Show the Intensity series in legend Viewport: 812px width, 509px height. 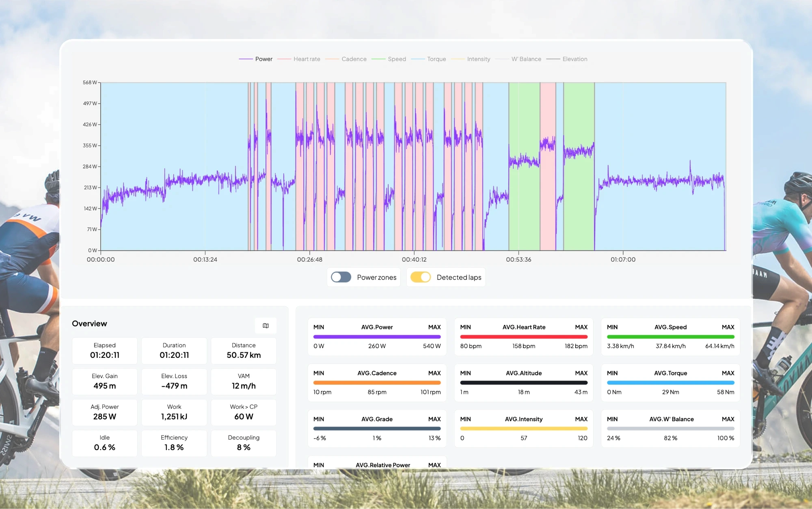coord(478,59)
